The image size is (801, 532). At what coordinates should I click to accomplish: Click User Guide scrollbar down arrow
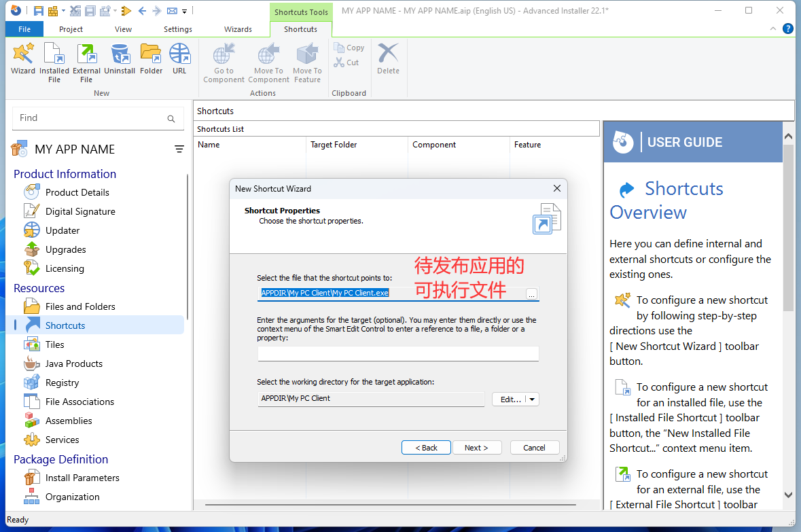click(788, 495)
